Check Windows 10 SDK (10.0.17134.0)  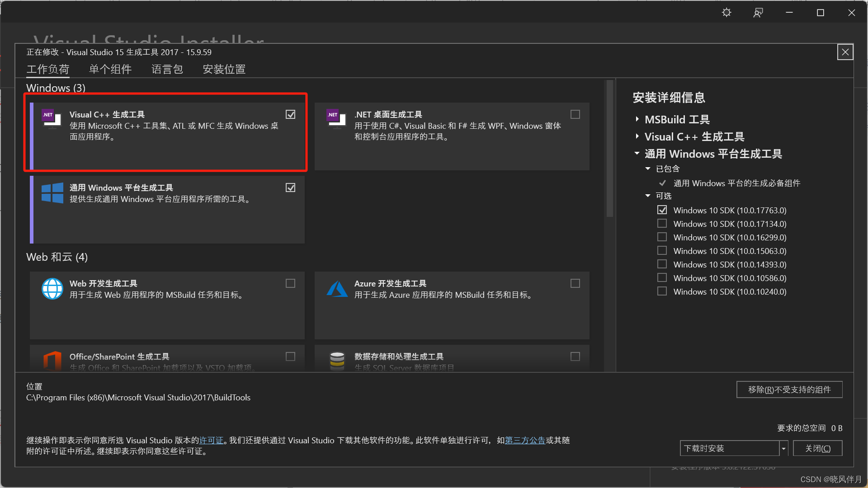(662, 224)
